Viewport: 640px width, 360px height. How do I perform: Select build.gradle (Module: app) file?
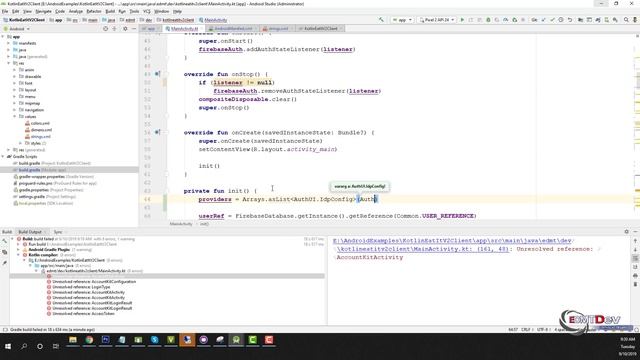coord(70,170)
